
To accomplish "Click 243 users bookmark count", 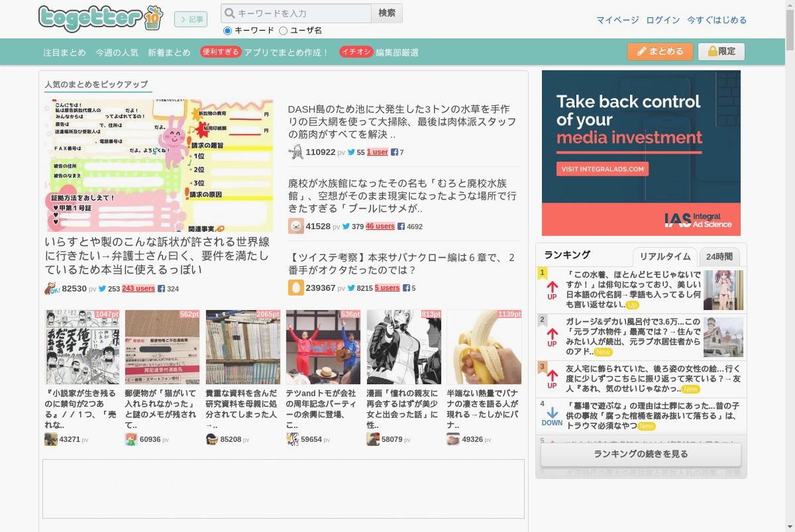I will tap(138, 289).
